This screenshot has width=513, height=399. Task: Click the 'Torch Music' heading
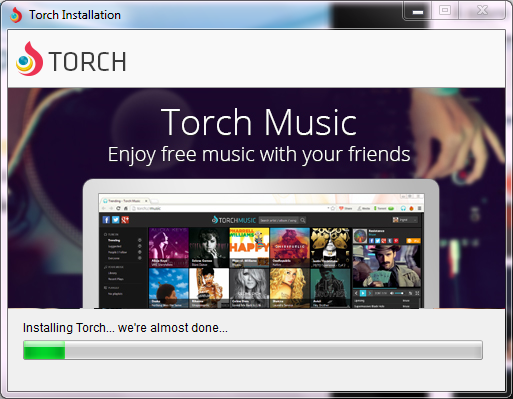pos(259,122)
